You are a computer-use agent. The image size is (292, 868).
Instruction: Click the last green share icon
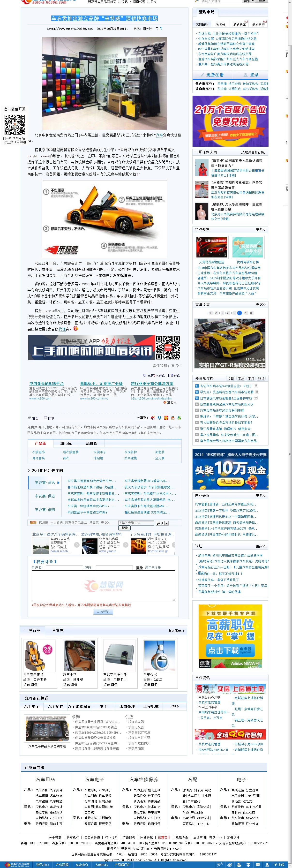[x=179, y=417]
